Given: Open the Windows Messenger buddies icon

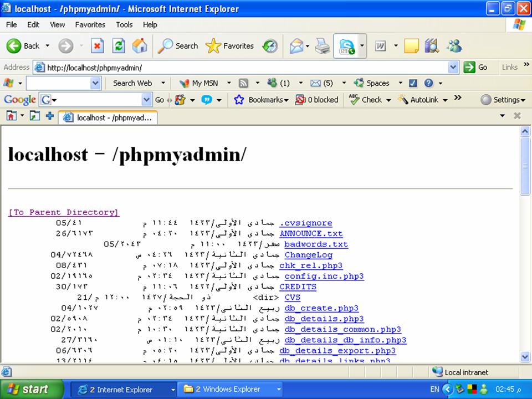Looking at the screenshot, I should (x=454, y=46).
